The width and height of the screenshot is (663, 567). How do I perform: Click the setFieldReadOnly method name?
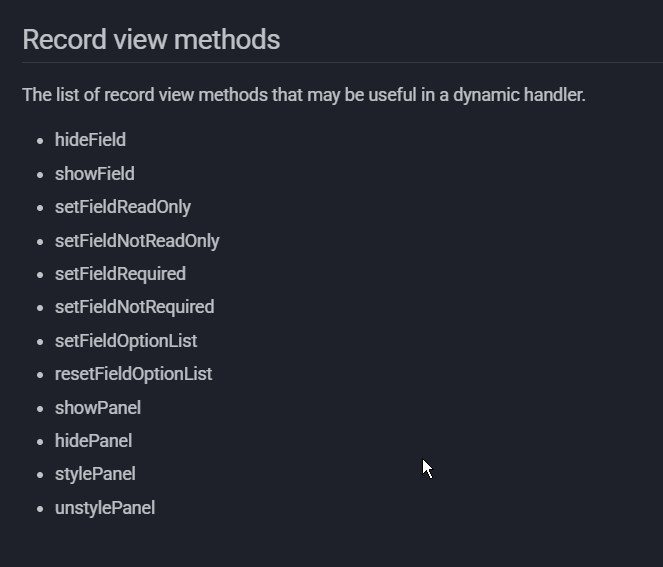coord(122,207)
